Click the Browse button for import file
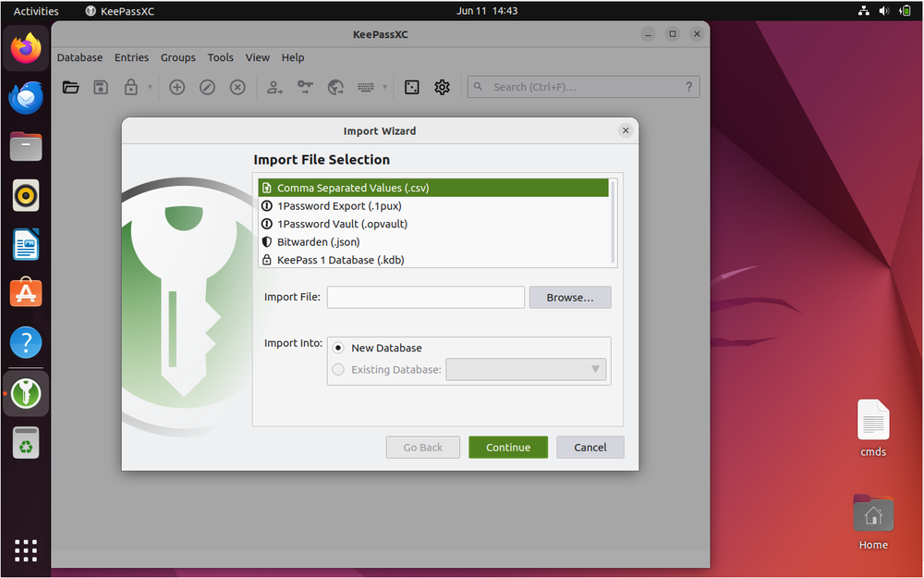 click(569, 297)
